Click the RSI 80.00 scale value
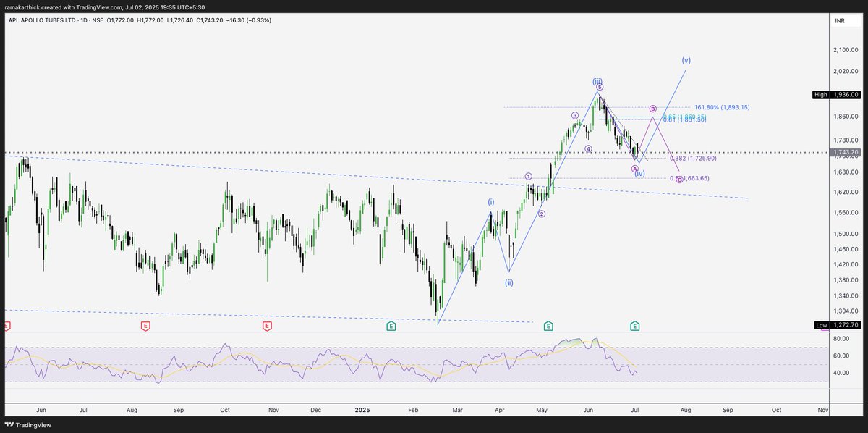 coord(841,338)
